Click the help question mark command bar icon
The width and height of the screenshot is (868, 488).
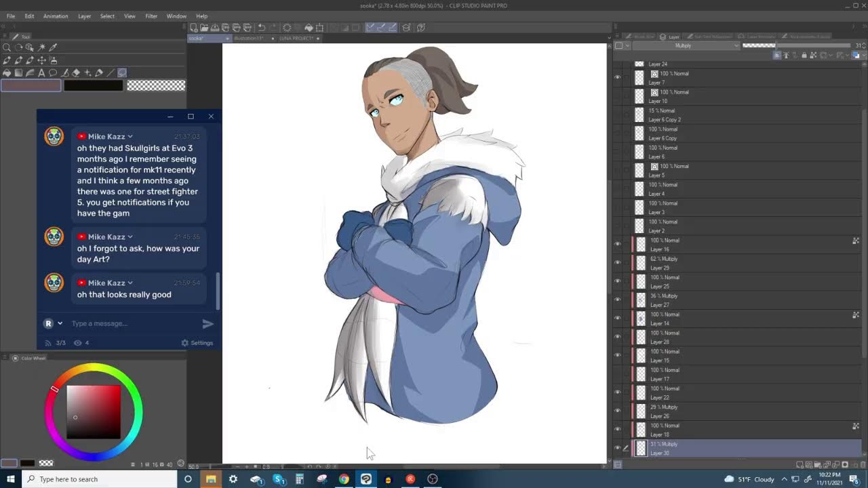tap(420, 28)
